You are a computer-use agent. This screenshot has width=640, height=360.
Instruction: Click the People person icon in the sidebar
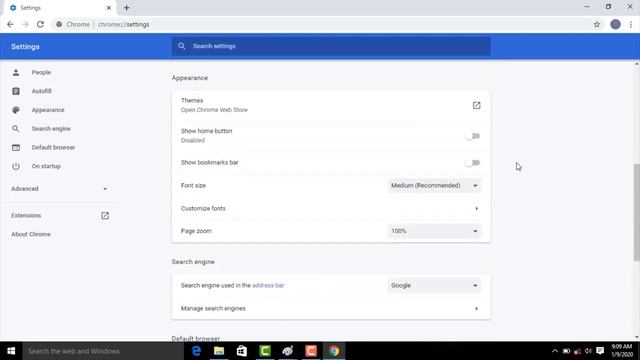pos(16,72)
